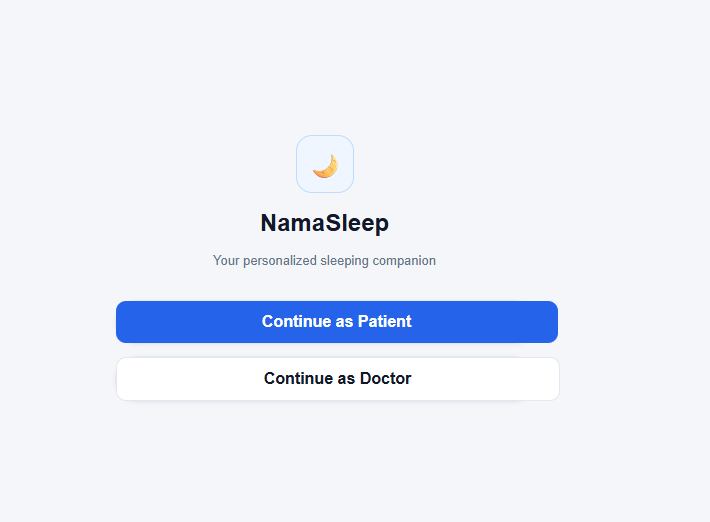The image size is (710, 522).
Task: Open the doctor portal entry
Action: tap(337, 379)
